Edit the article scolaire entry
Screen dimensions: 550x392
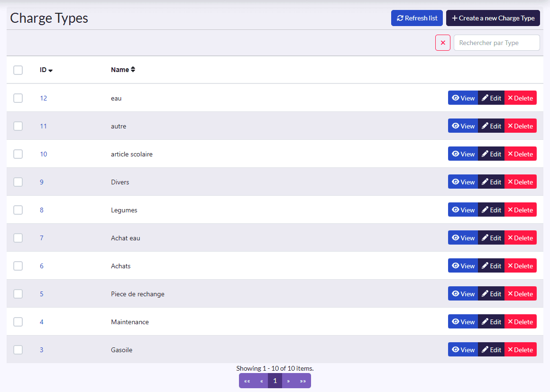pos(491,154)
